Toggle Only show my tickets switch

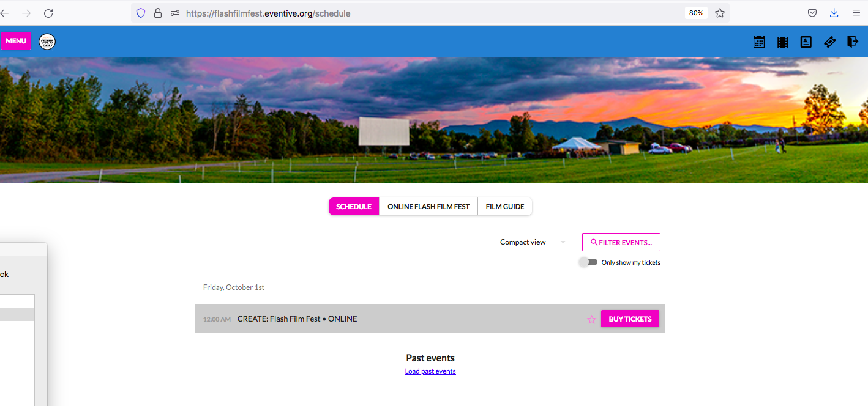[x=588, y=262]
